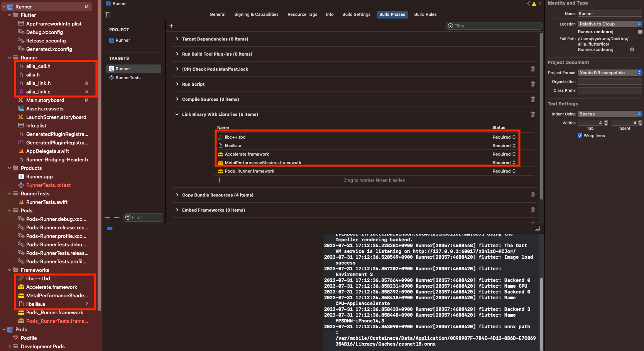The image size is (644, 351).
Task: Choose folder icon next to Runner.xcodeproj
Action: (x=640, y=32)
